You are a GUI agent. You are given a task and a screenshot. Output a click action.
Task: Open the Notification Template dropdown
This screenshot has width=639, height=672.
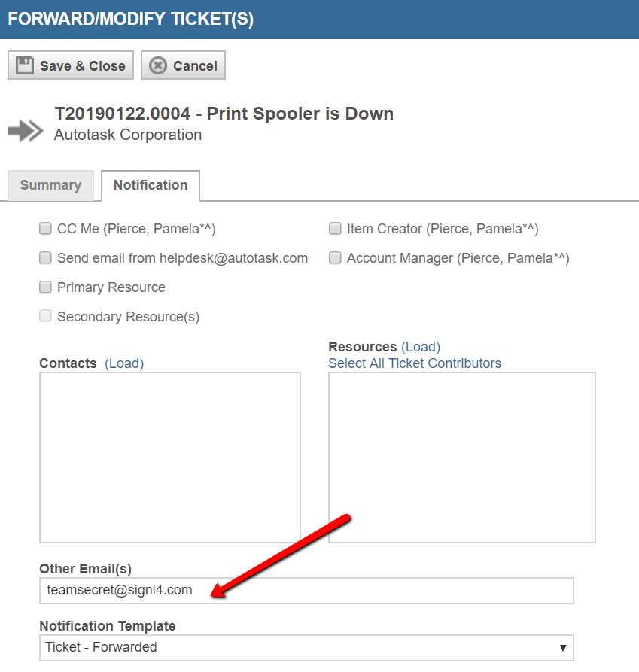306,648
